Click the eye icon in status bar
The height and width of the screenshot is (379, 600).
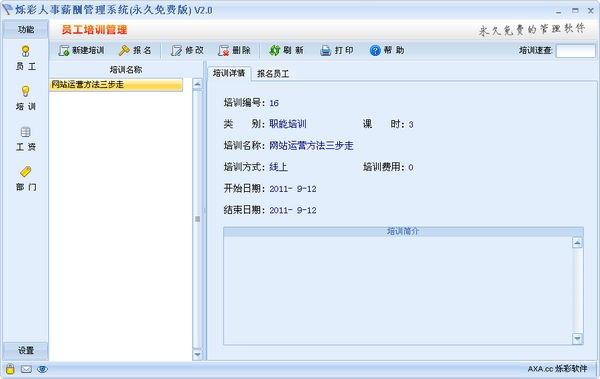[42, 369]
